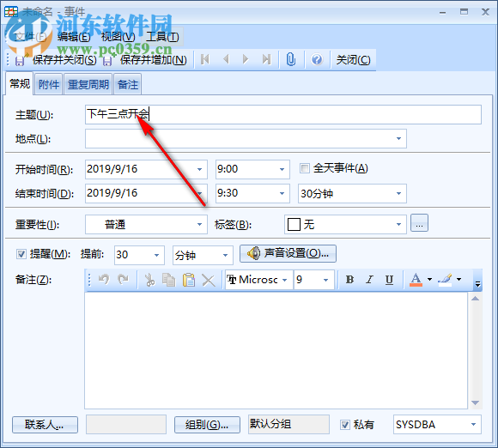
Task: Go to first record arrow
Action: (205, 59)
